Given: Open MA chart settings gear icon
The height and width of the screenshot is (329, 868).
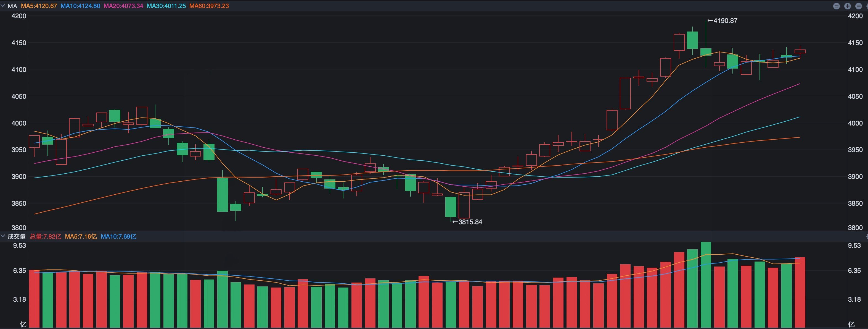Looking at the screenshot, I should pos(867,6).
